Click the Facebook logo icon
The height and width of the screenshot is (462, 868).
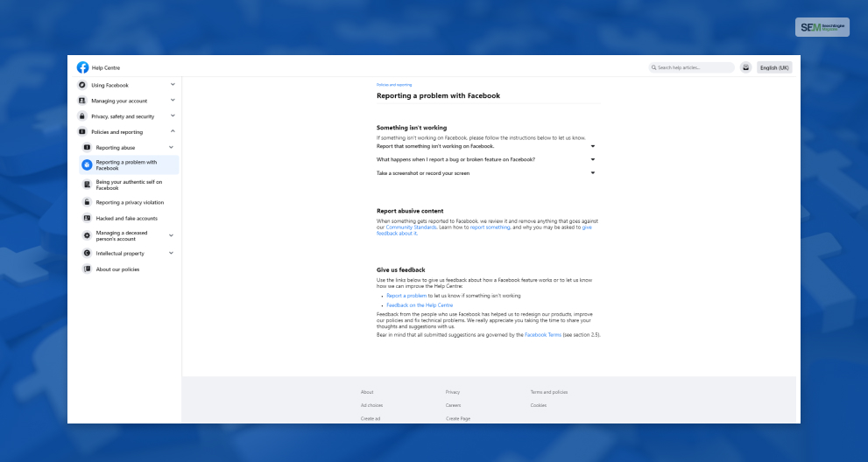[x=82, y=67]
